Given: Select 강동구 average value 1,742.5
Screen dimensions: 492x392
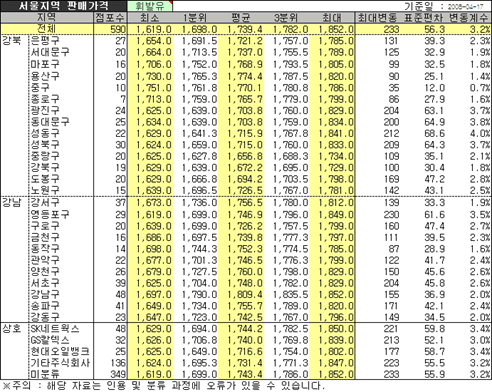Looking at the screenshot, I should click(x=245, y=317).
